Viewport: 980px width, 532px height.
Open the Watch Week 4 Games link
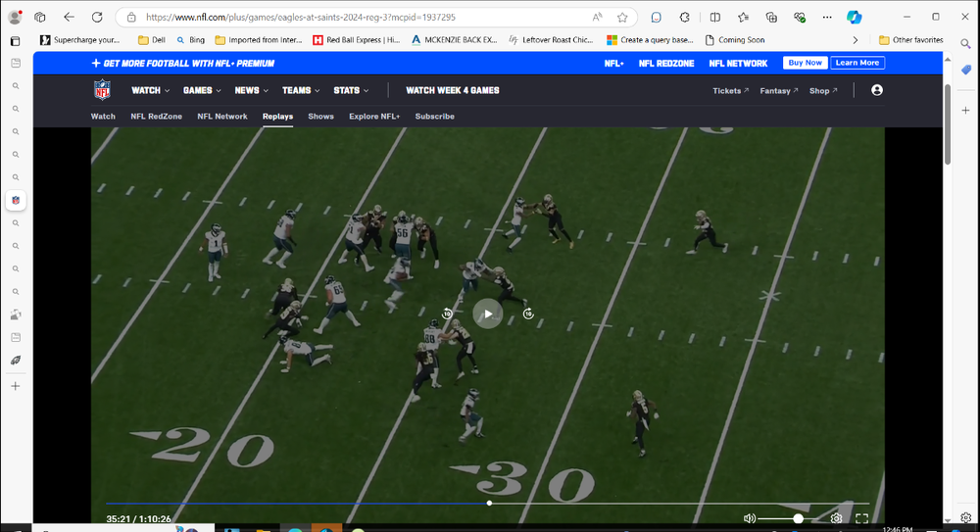[x=452, y=90]
